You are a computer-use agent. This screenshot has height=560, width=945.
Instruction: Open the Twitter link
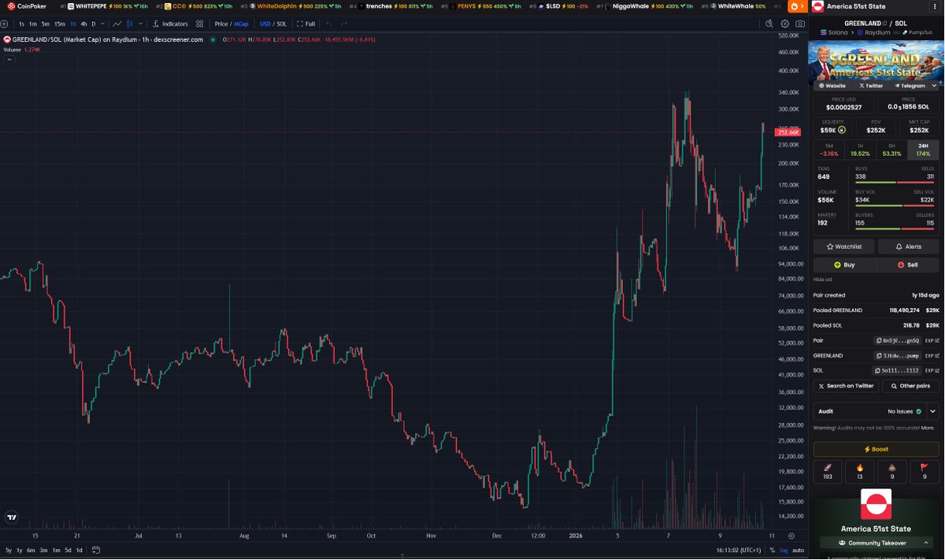[x=871, y=85]
